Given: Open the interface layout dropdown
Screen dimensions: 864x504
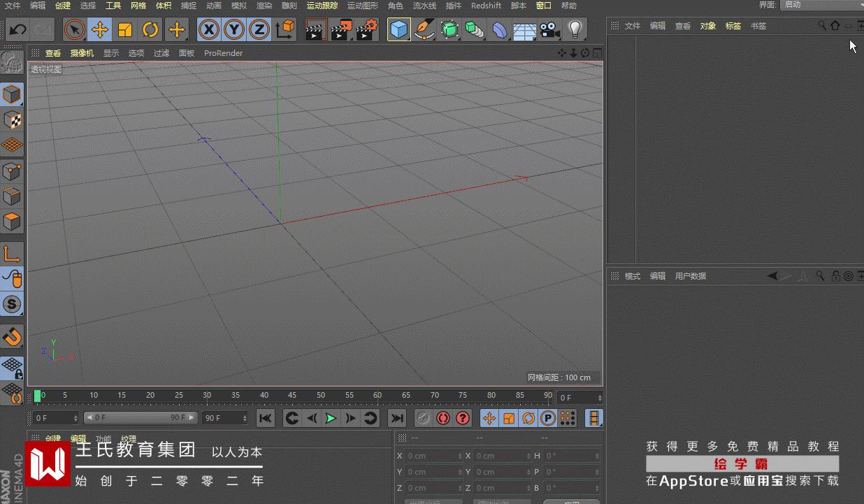Looking at the screenshot, I should 821,5.
